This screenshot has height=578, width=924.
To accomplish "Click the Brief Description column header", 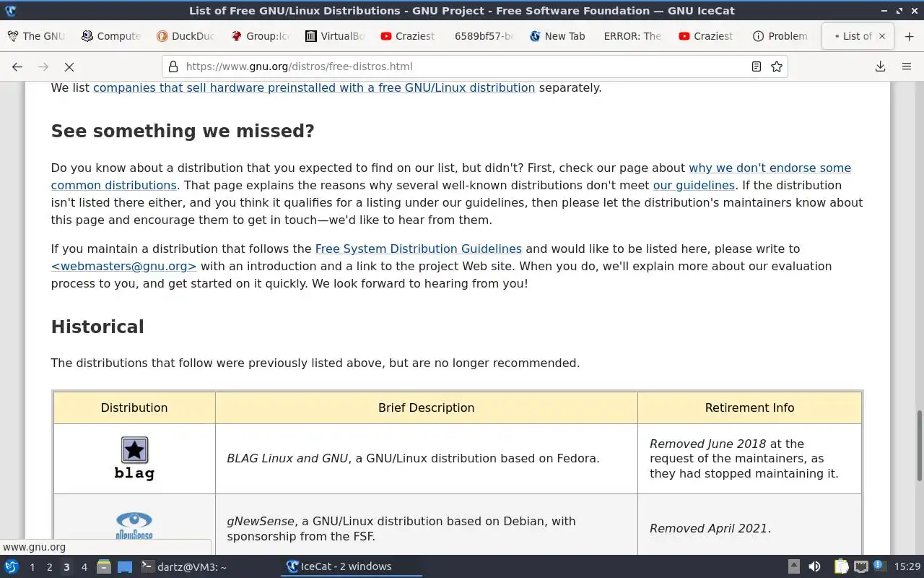I will click(x=426, y=407).
